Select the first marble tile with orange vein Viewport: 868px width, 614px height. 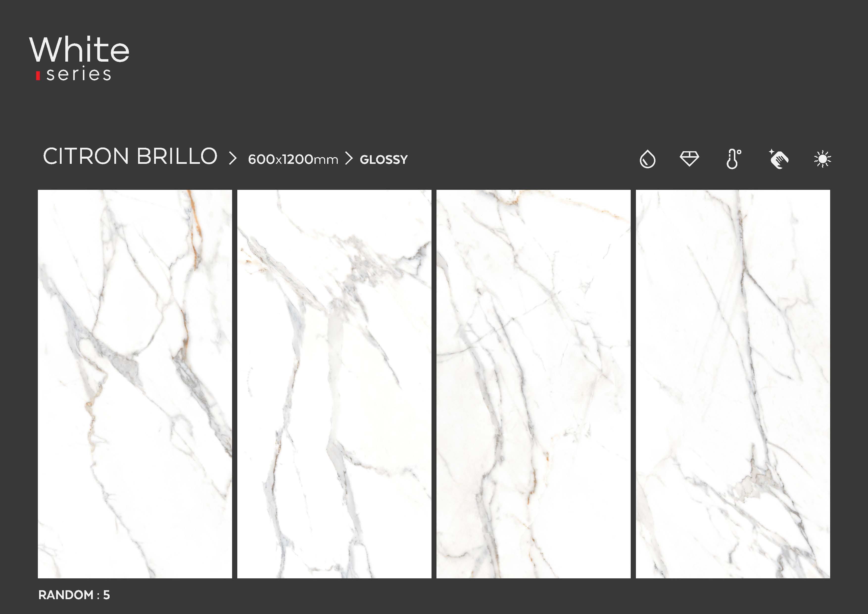(x=135, y=384)
